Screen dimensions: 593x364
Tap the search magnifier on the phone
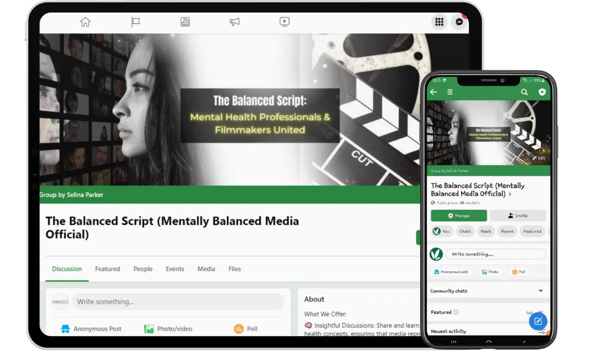524,92
